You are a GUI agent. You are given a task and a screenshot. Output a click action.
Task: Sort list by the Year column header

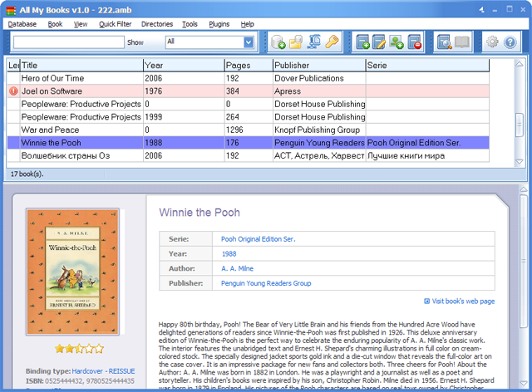(184, 65)
